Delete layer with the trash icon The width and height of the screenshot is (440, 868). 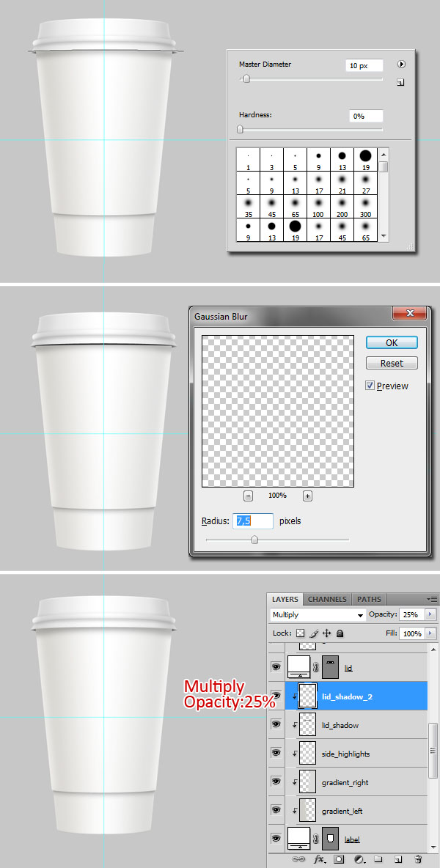pos(418,858)
